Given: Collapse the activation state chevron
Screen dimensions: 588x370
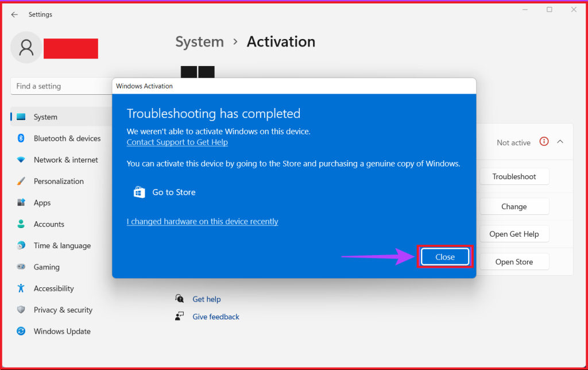Looking at the screenshot, I should pyautogui.click(x=560, y=142).
